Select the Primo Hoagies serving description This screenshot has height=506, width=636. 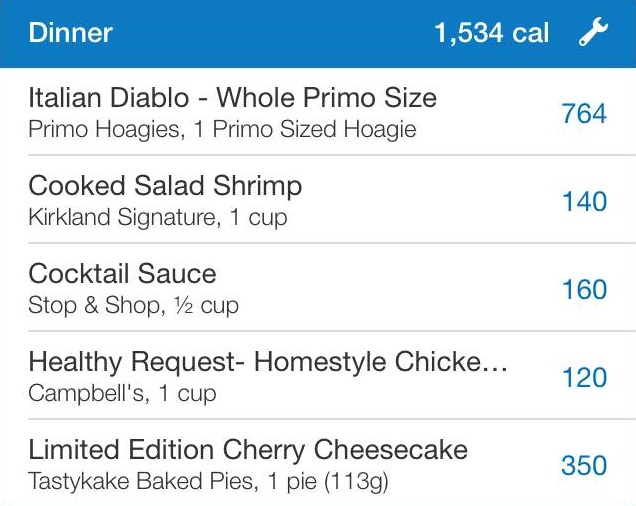pyautogui.click(x=222, y=130)
